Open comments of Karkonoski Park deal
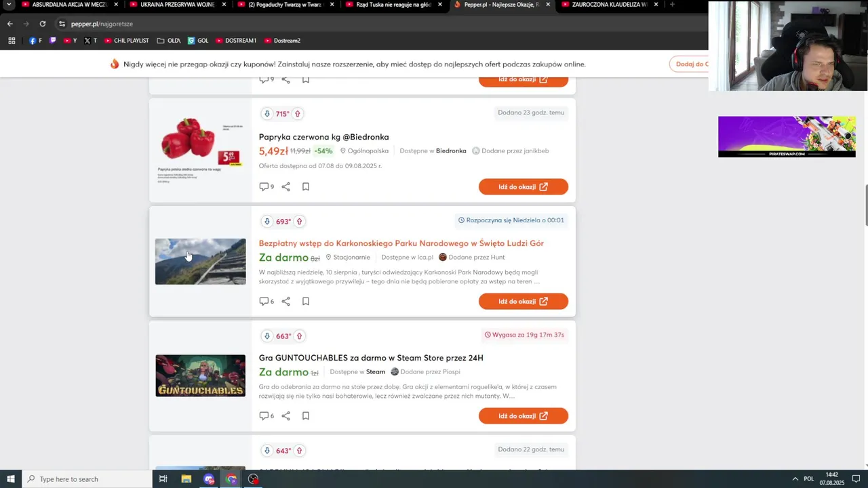The width and height of the screenshot is (868, 488). [267, 301]
